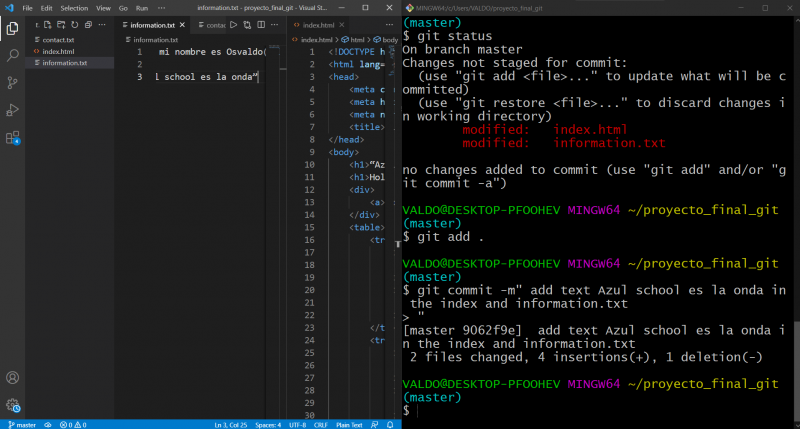Open the Manage gear icon
Viewport: 800px width, 429px height.
(12, 405)
